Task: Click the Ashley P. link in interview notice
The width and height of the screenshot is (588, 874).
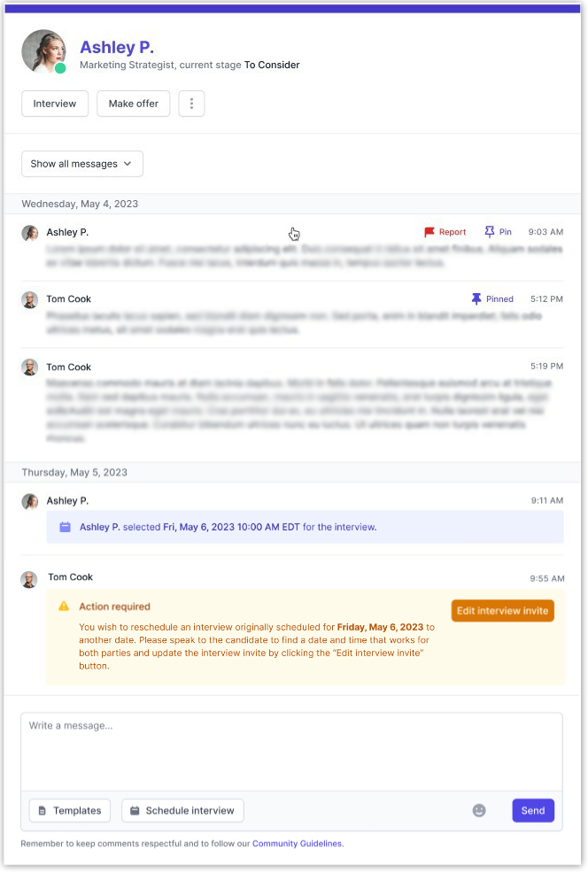Action: click(x=99, y=527)
